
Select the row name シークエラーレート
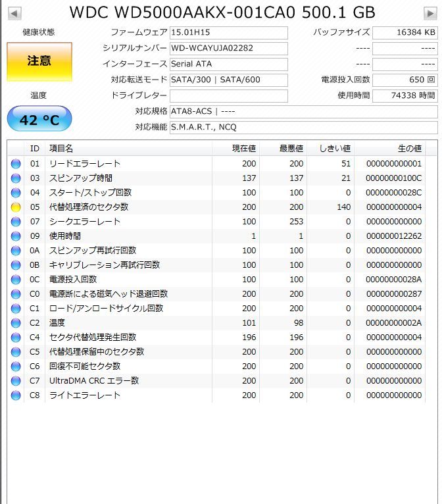point(84,222)
